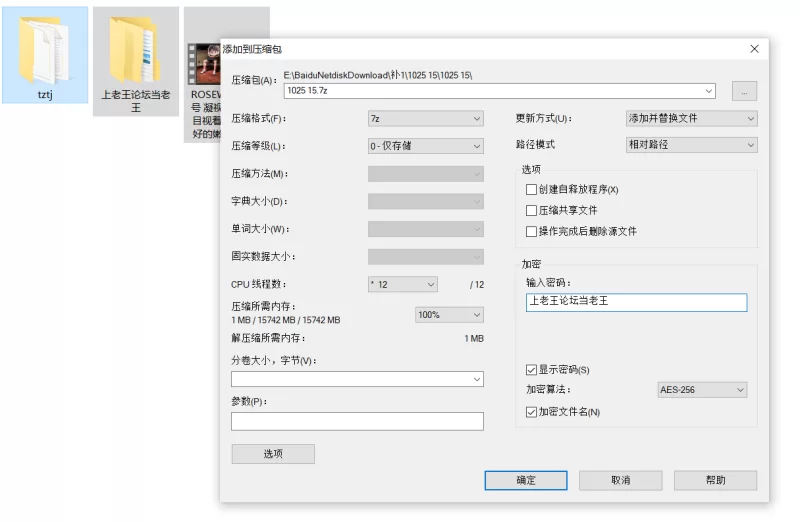Screen dimensions: 800x522
Task: Enable 创建自释放程序 checkbox
Action: 531,189
